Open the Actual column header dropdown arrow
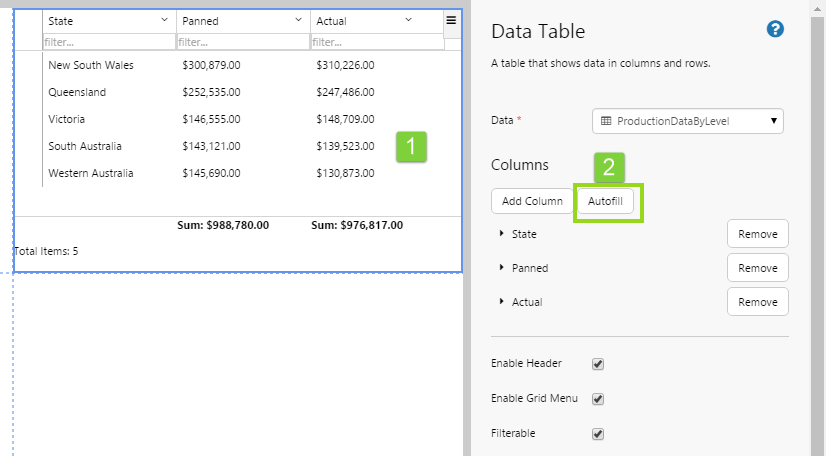Viewport: 826px width, 456px height. (408, 21)
